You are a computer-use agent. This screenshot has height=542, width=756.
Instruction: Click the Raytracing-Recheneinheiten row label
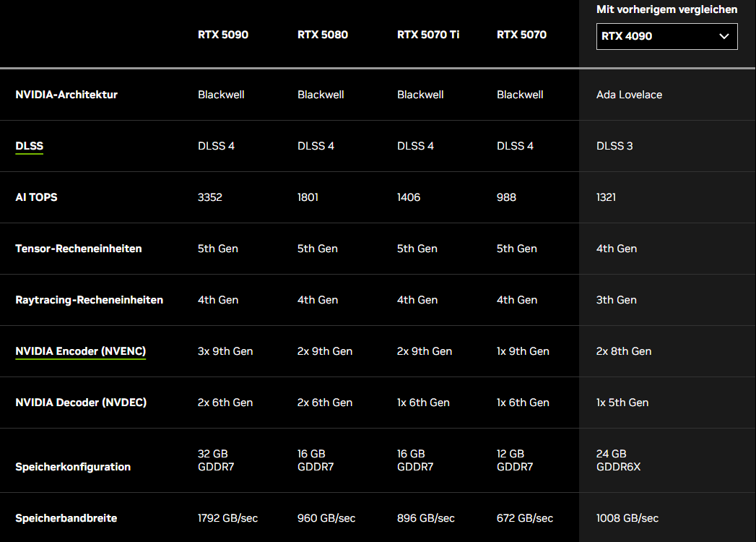[89, 300]
